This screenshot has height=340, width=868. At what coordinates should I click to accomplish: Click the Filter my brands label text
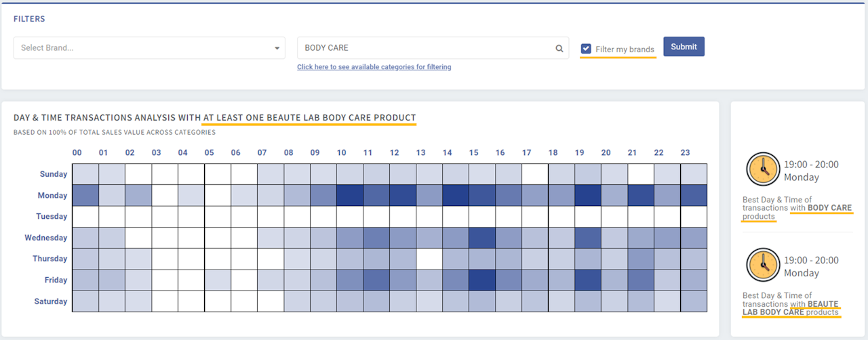(625, 49)
